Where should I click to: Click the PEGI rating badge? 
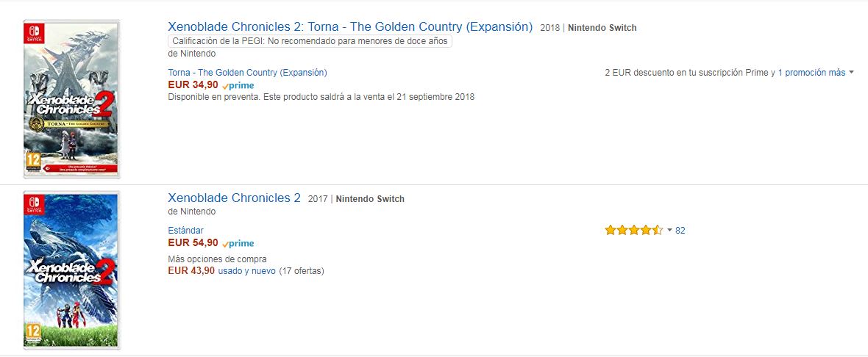tap(310, 41)
